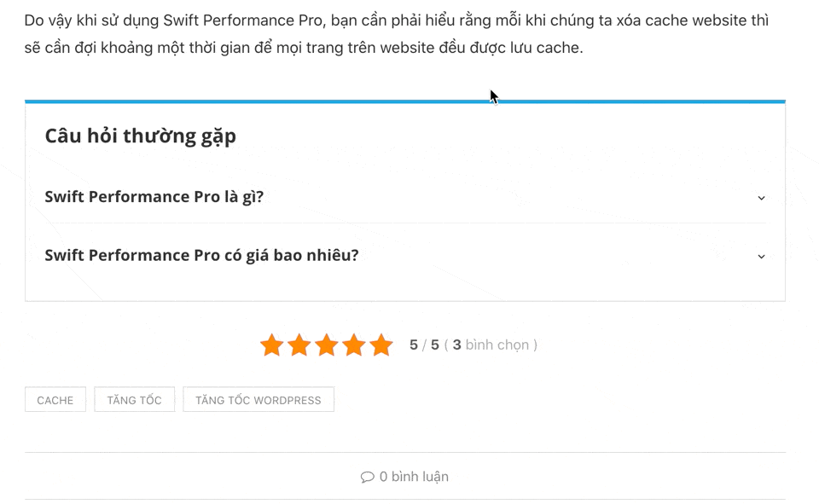Click the 'Câu hỏi thường gặp' heading
The height and width of the screenshot is (504, 819).
coord(141,136)
